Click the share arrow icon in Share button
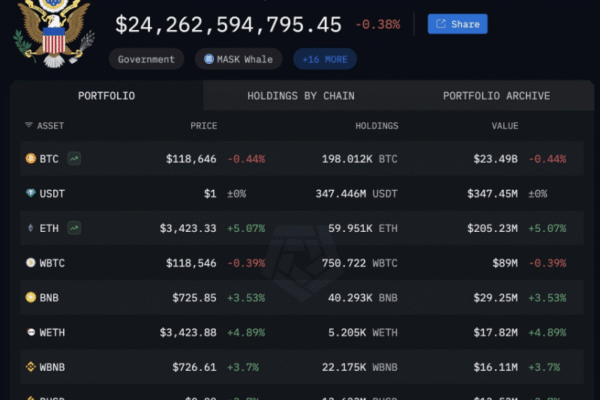 click(x=441, y=24)
